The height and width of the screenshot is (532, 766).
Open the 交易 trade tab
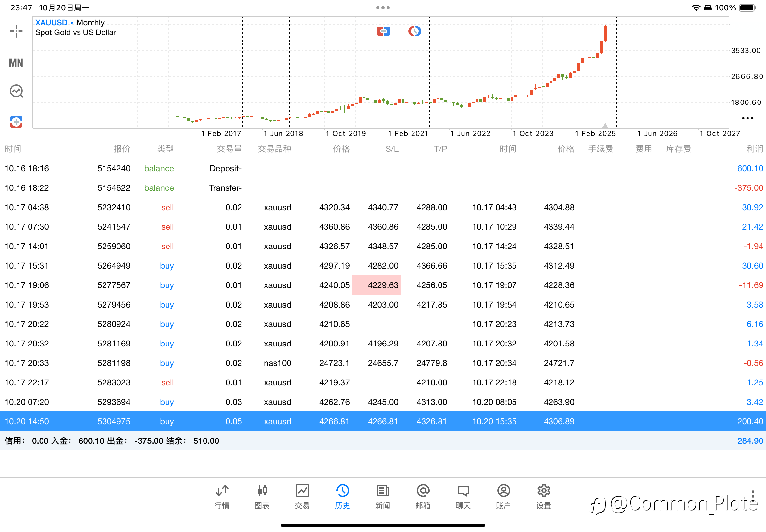302,497
